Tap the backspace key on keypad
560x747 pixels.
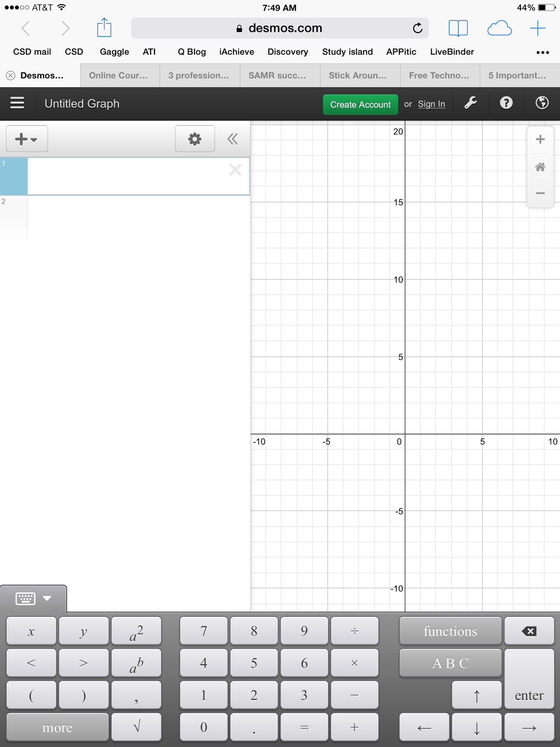click(x=529, y=631)
